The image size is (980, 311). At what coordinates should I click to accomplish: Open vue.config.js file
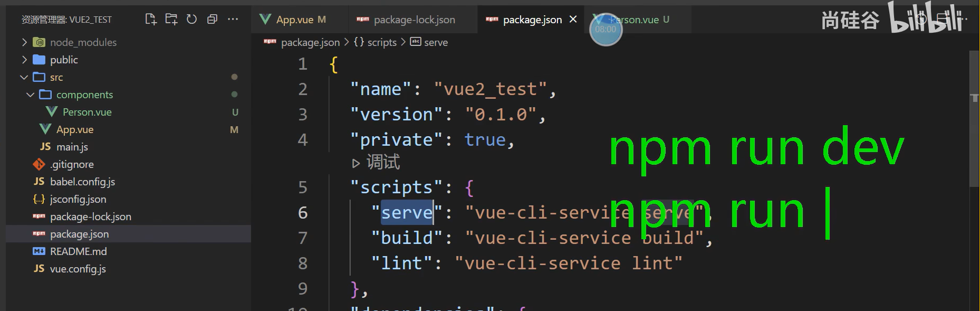click(78, 269)
